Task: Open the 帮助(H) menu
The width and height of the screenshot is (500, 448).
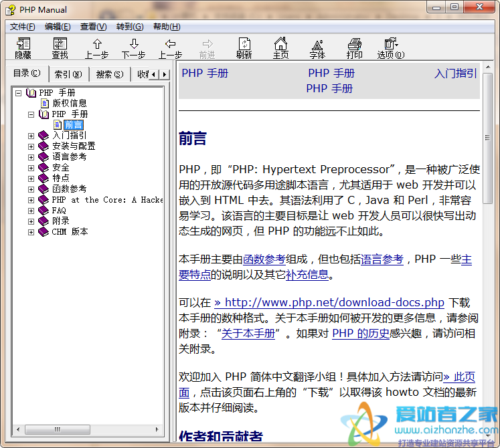Action: (x=167, y=27)
